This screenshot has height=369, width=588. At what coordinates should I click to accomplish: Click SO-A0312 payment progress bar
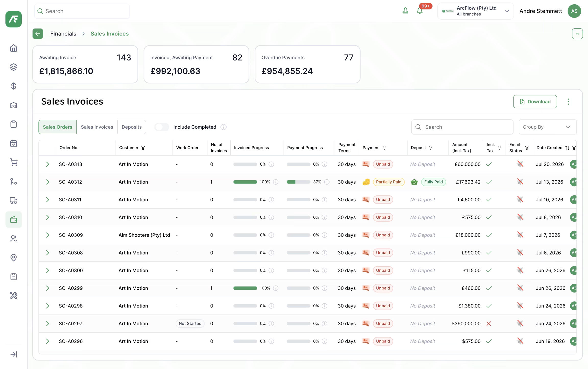click(x=298, y=182)
